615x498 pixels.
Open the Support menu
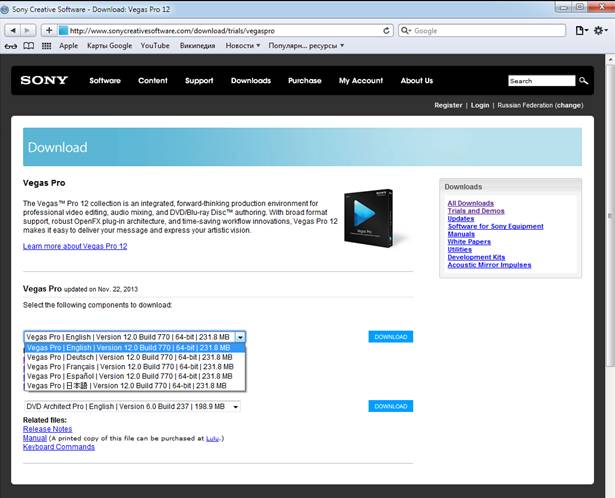point(199,81)
